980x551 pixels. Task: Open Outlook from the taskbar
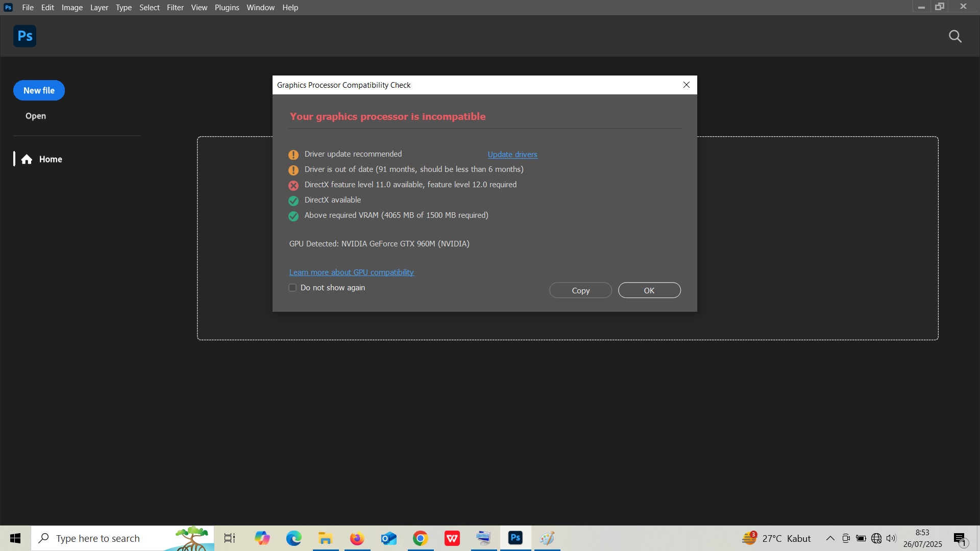click(388, 538)
